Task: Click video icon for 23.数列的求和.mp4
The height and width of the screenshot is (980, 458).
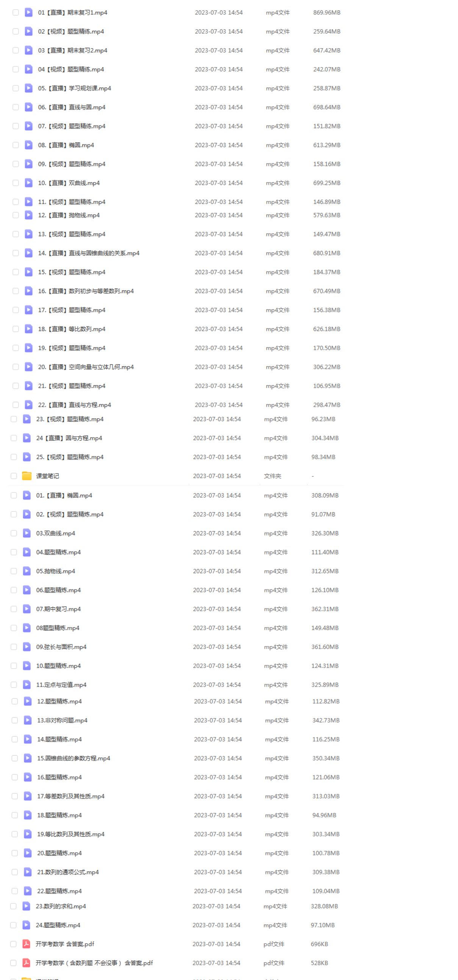Action: click(26, 906)
